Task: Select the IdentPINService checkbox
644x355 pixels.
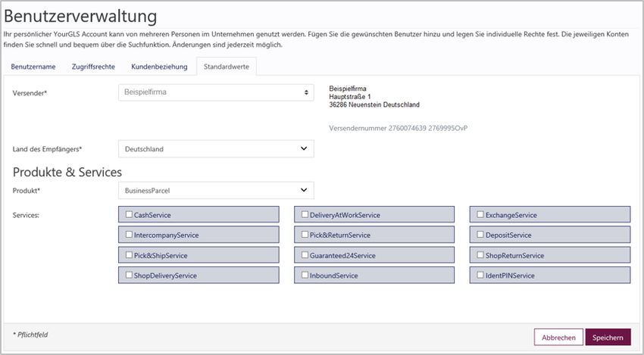Action: pos(480,276)
